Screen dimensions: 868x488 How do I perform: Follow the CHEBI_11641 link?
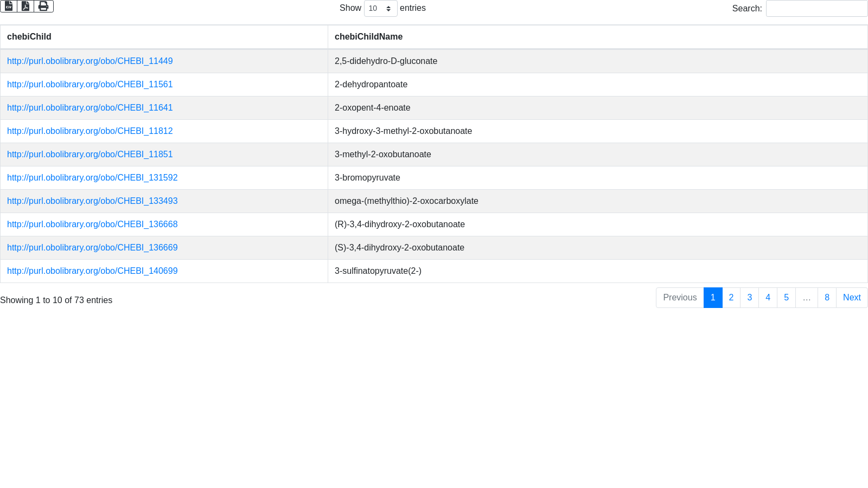click(90, 108)
